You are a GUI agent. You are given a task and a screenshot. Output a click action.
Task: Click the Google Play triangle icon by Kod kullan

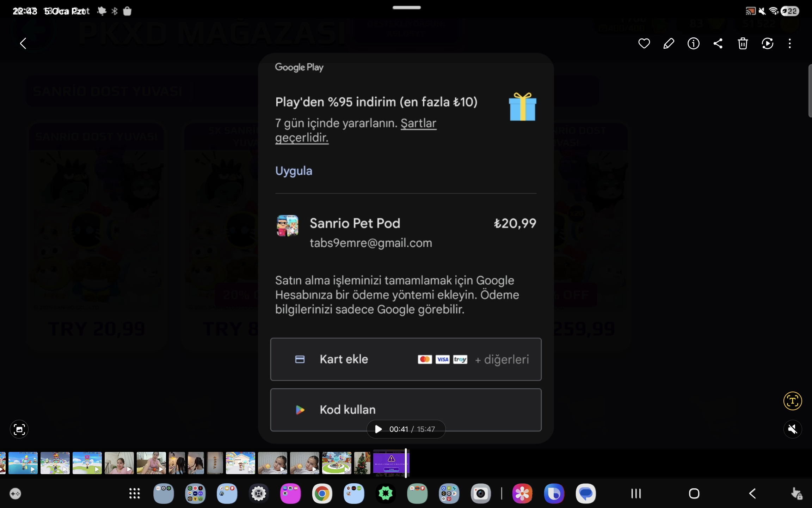click(x=300, y=410)
